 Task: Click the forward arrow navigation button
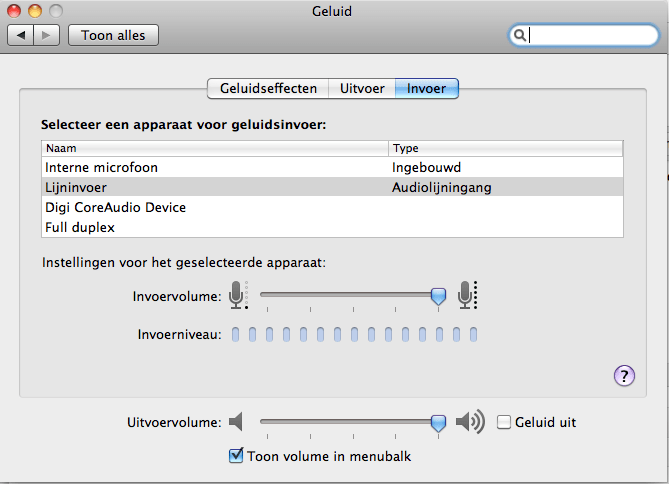(47, 35)
